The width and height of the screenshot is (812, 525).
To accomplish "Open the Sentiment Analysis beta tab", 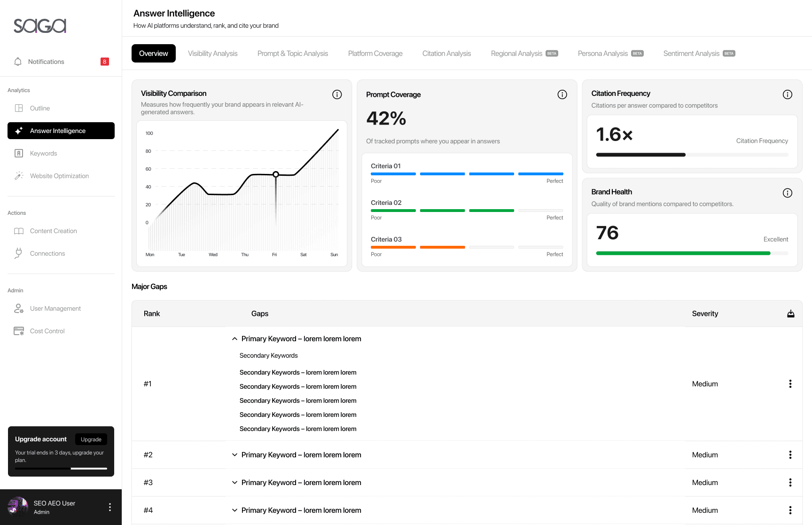I will pos(699,54).
